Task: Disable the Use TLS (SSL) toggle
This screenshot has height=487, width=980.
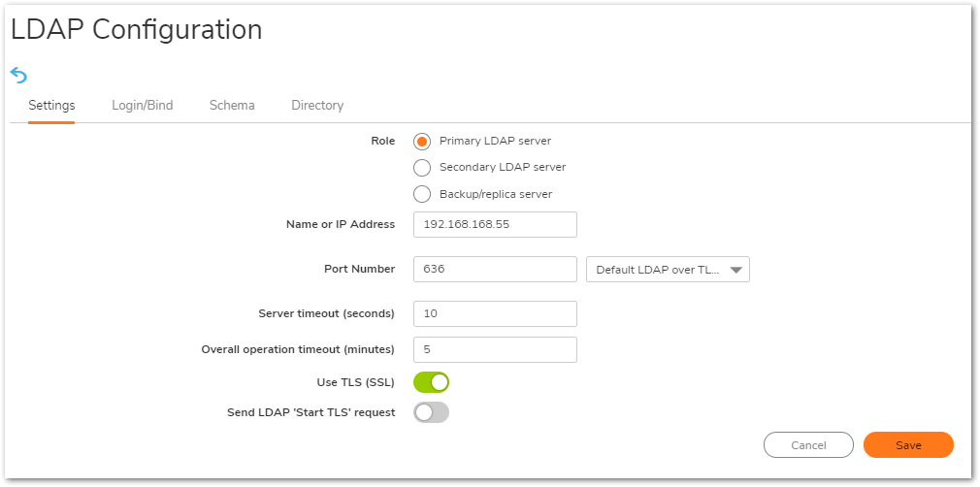Action: (431, 382)
